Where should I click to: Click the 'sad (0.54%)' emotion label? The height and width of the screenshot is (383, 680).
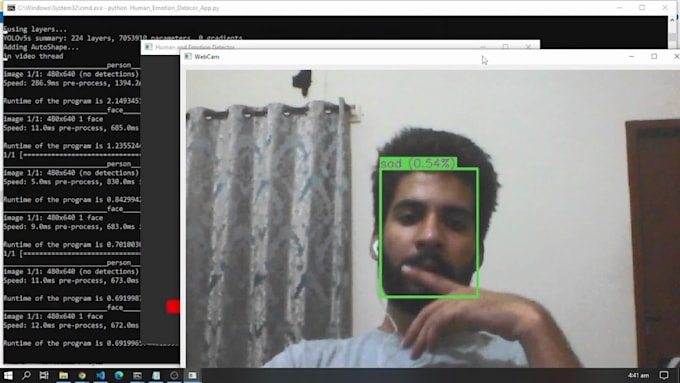tap(418, 164)
